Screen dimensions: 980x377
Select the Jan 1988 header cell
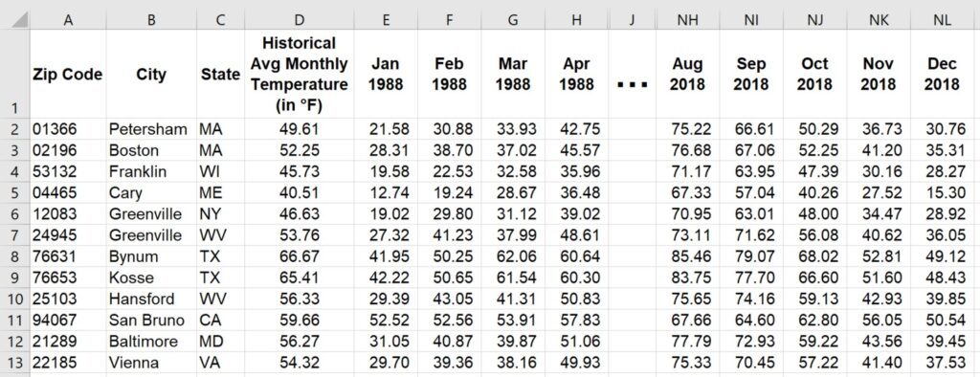click(386, 74)
